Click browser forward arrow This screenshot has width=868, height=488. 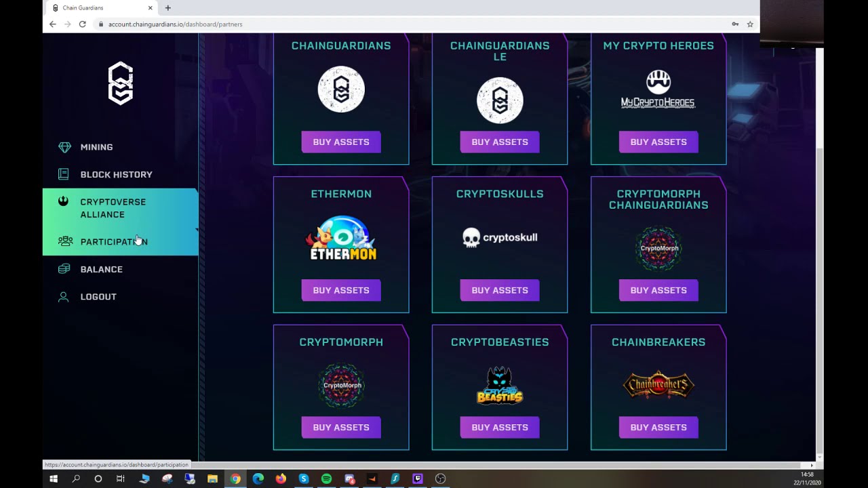pos(67,24)
